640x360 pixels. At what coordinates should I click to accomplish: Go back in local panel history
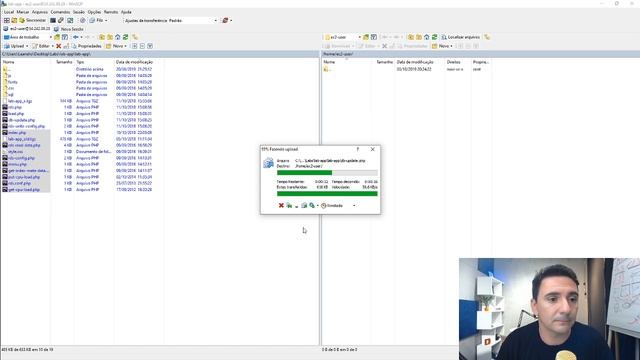77,37
